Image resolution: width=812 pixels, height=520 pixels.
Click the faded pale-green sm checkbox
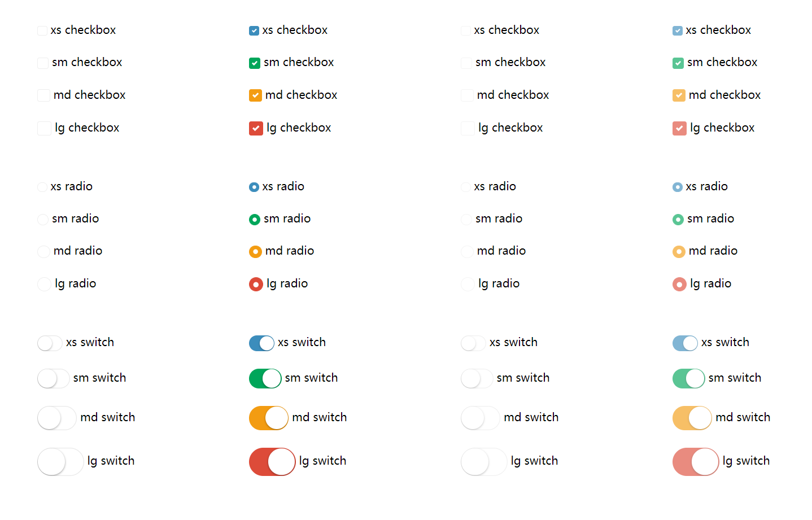678,63
